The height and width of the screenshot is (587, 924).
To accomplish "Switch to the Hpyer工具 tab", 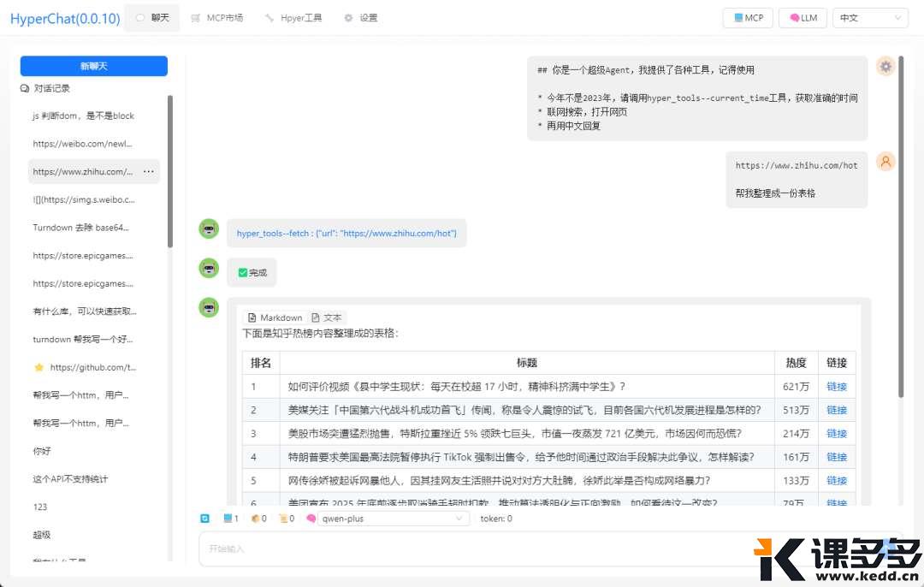I will point(293,18).
